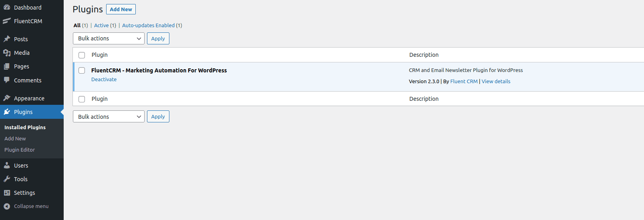Go to Posts menu

(21, 39)
